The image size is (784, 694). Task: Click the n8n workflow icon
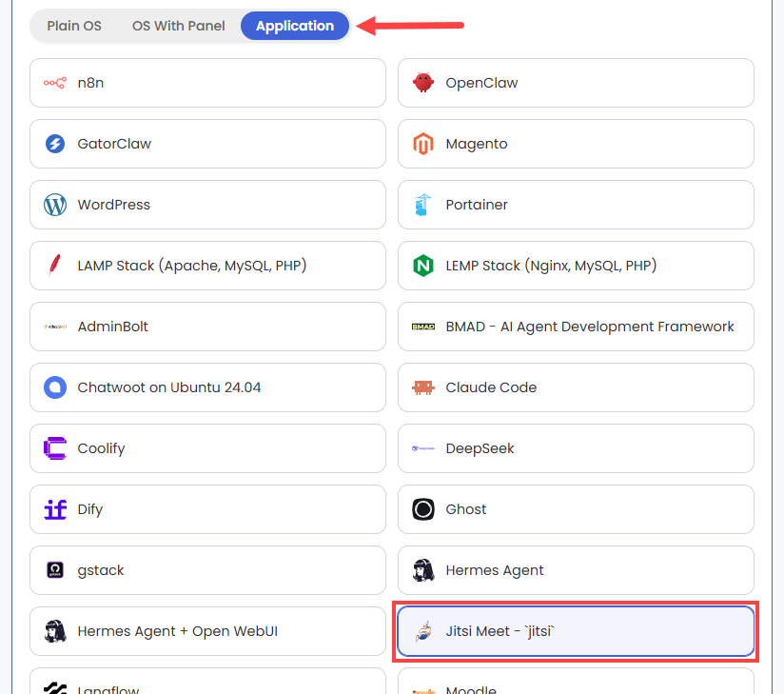click(55, 83)
